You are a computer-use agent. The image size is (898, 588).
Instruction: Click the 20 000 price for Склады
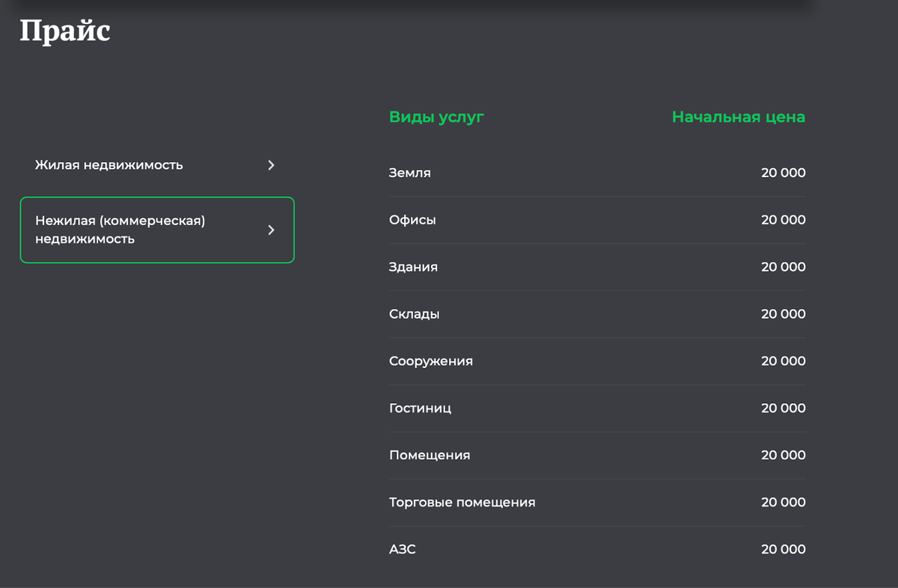(783, 315)
